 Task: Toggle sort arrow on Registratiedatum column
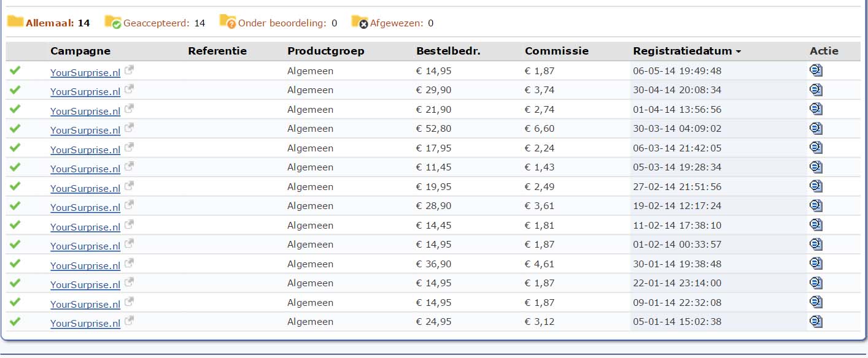click(x=738, y=51)
